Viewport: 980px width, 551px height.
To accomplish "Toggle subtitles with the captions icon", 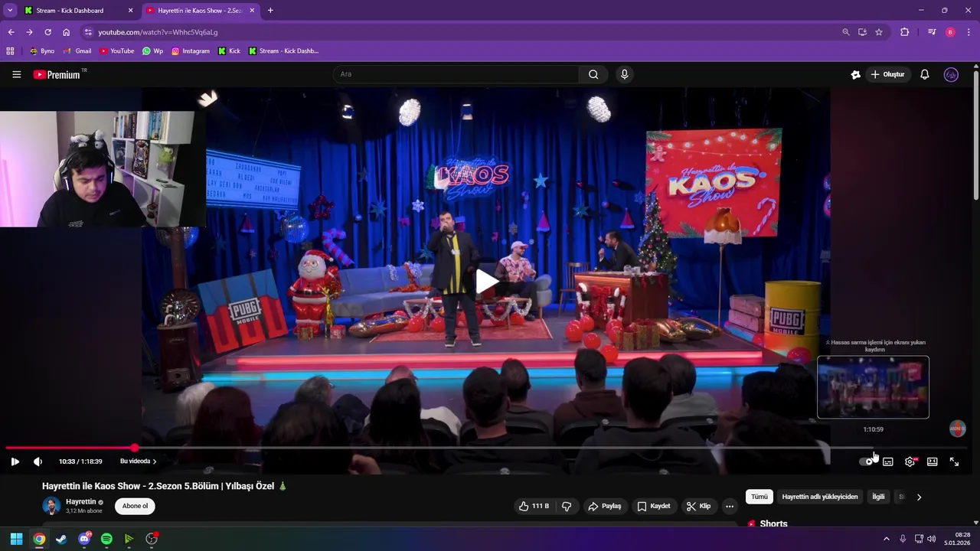I will [888, 461].
